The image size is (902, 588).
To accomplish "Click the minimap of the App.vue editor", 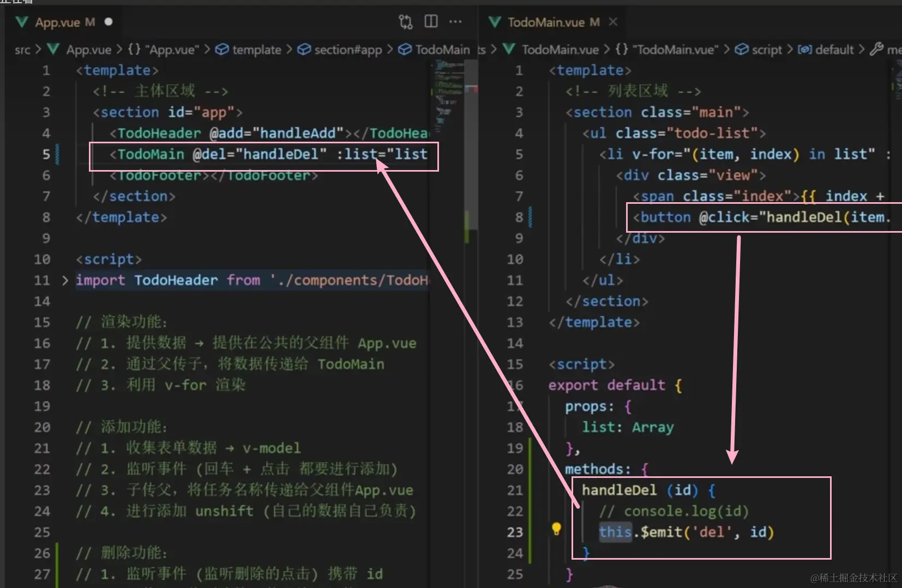I will pos(448,98).
